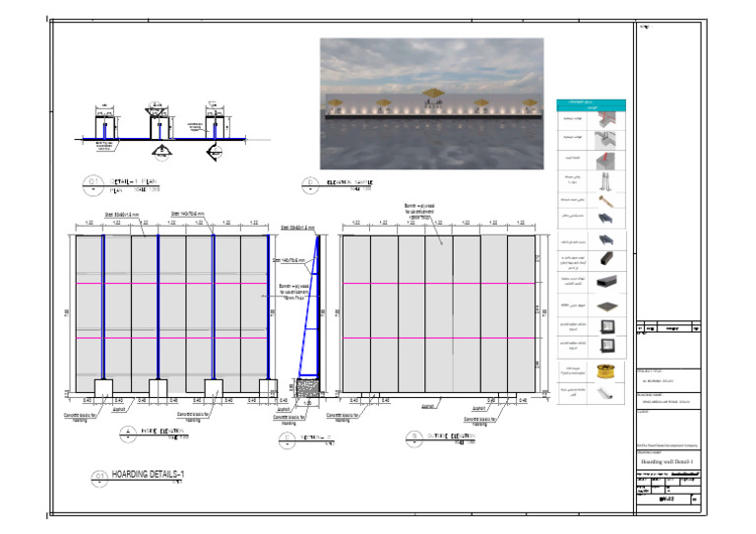
Task: Click the 'KING ABDULLAH ROAD' building name text
Action: coord(666,401)
